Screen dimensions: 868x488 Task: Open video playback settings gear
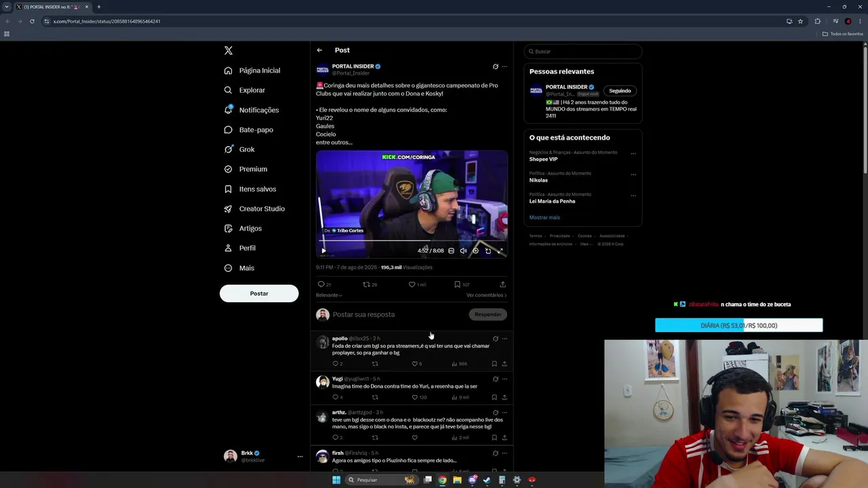(x=475, y=251)
